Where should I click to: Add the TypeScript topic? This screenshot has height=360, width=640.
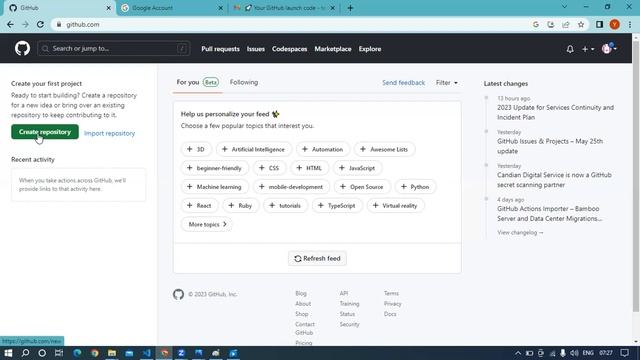[x=337, y=206]
